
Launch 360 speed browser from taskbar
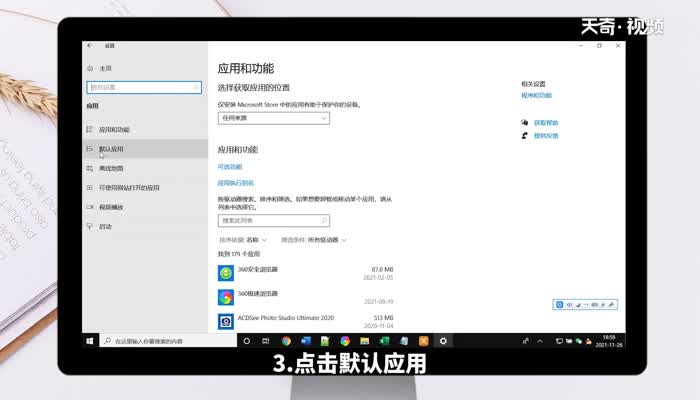[345, 341]
